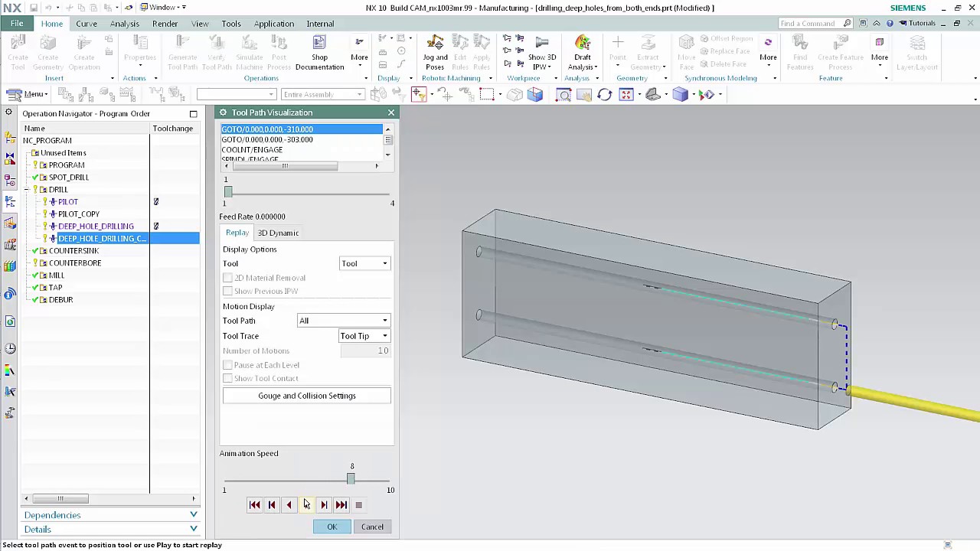Open the Tutorials link
This screenshot has height=551, width=980.
[917, 23]
